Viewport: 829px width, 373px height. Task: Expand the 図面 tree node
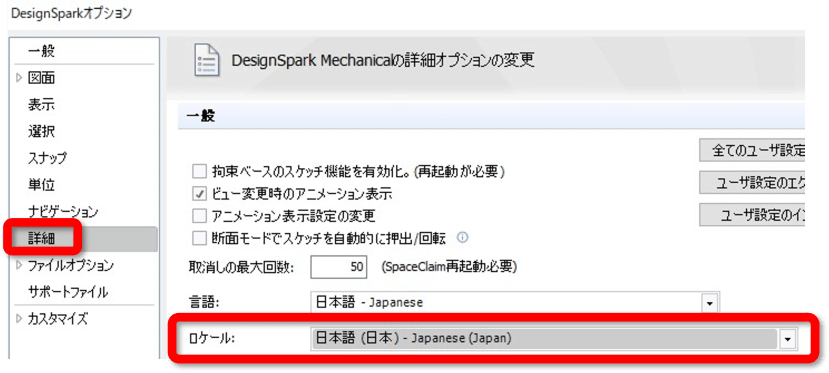(x=20, y=78)
